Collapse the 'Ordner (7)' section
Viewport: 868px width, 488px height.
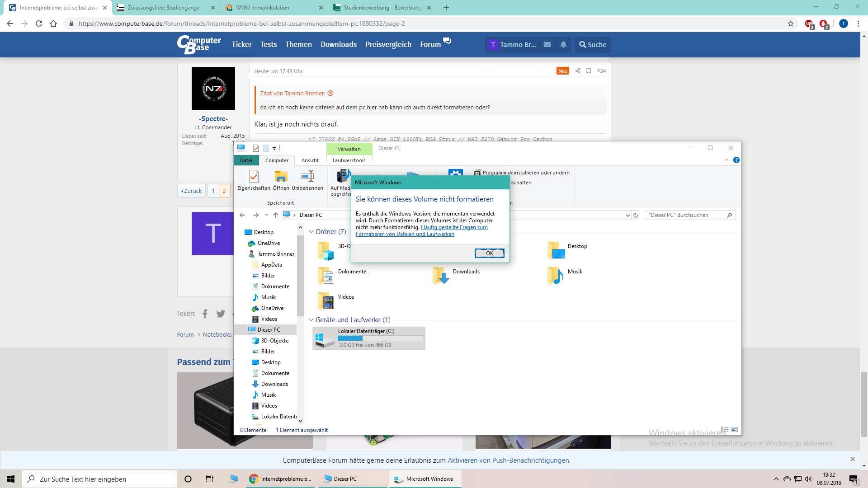311,231
